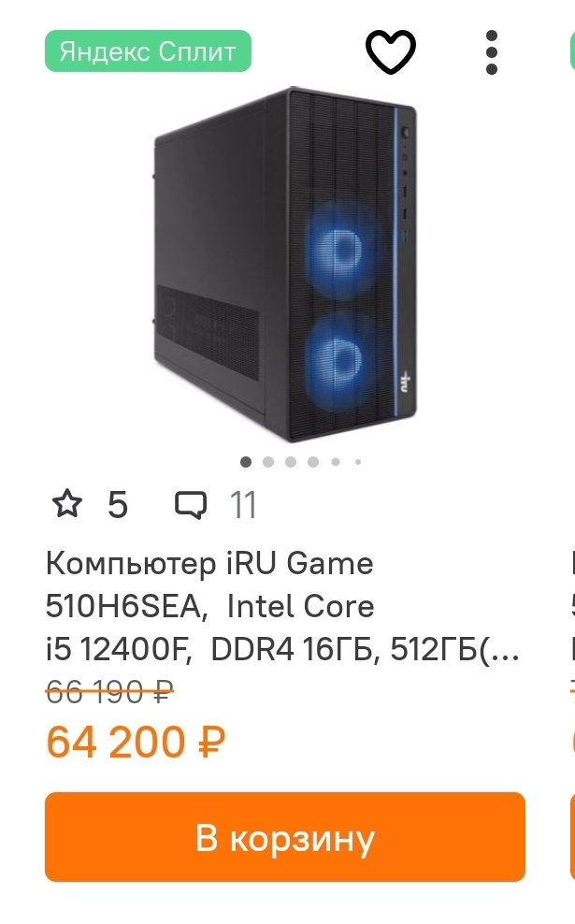
Task: Click the crossed-out old price 66 190 ₽
Action: [x=109, y=692]
